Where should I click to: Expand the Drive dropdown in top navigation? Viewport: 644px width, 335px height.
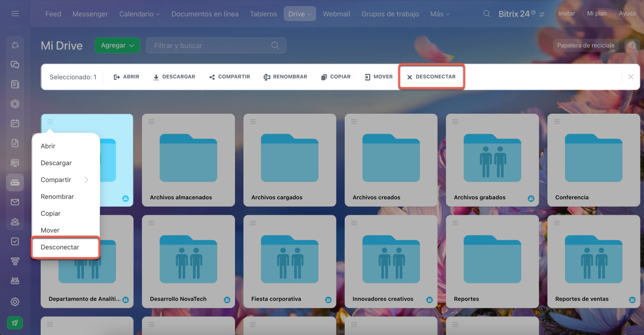tap(300, 14)
